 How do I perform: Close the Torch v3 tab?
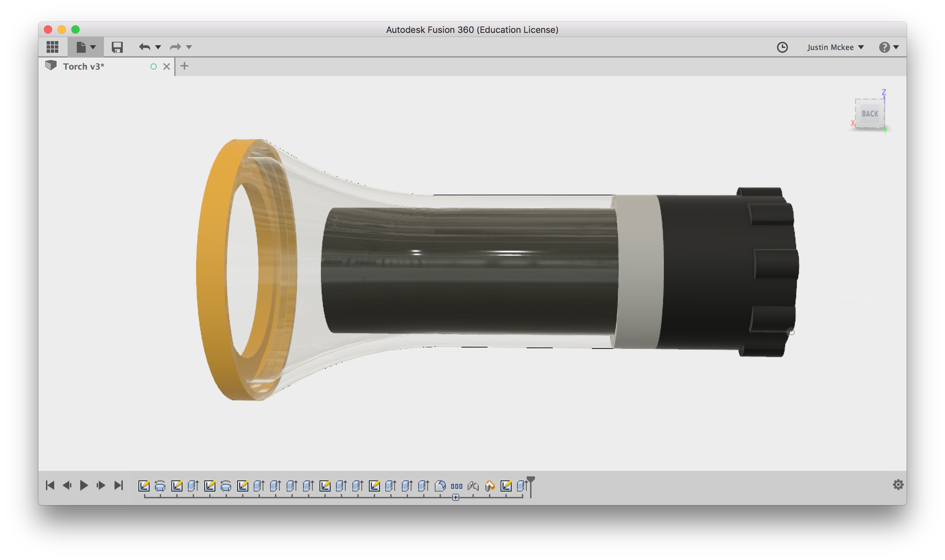click(167, 67)
